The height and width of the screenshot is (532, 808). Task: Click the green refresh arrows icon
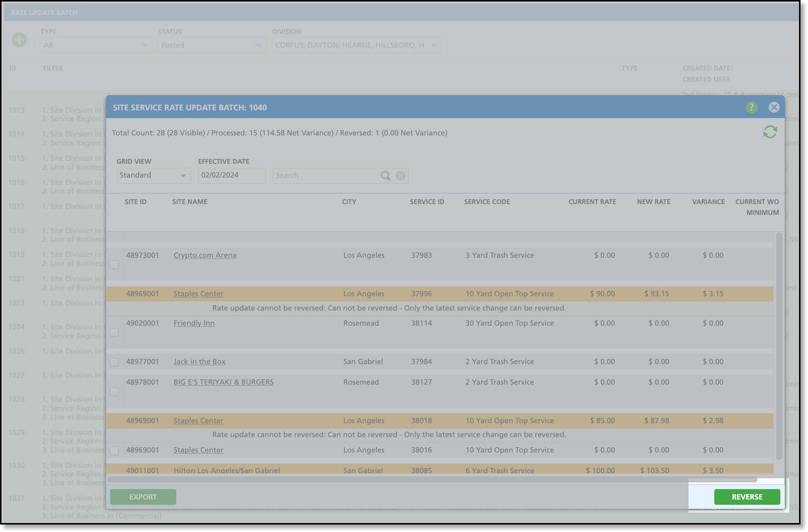770,132
